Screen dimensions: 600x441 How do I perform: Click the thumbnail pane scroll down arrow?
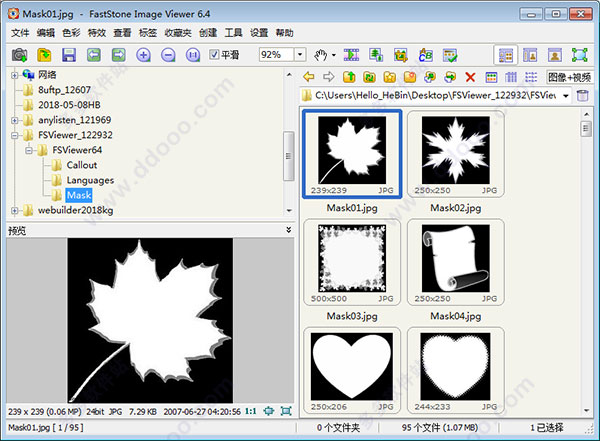click(x=586, y=411)
